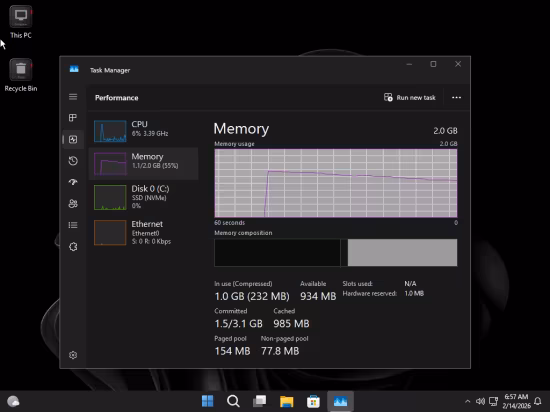The height and width of the screenshot is (412, 550).
Task: Select the Disk 0 (C:) performance entry
Action: (x=143, y=198)
